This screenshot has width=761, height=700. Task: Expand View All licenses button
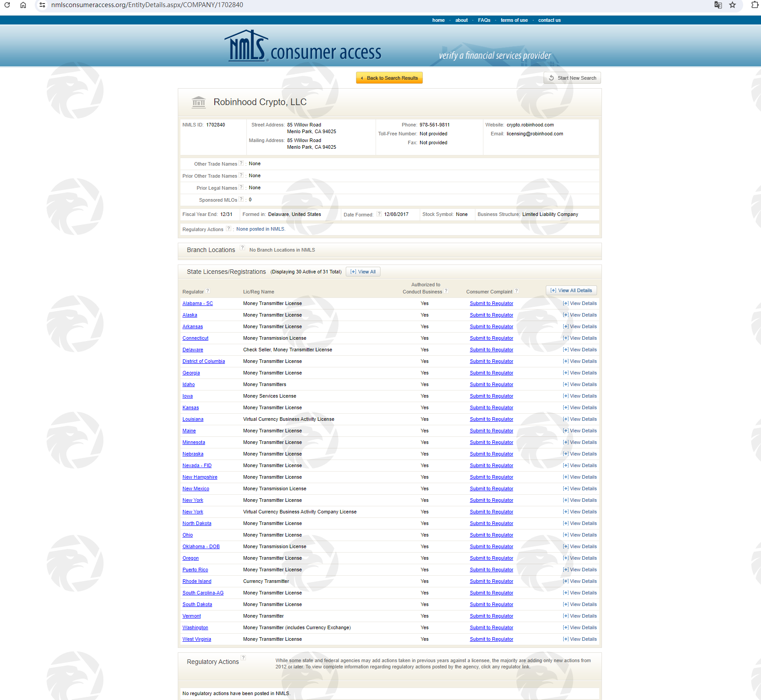pyautogui.click(x=363, y=272)
